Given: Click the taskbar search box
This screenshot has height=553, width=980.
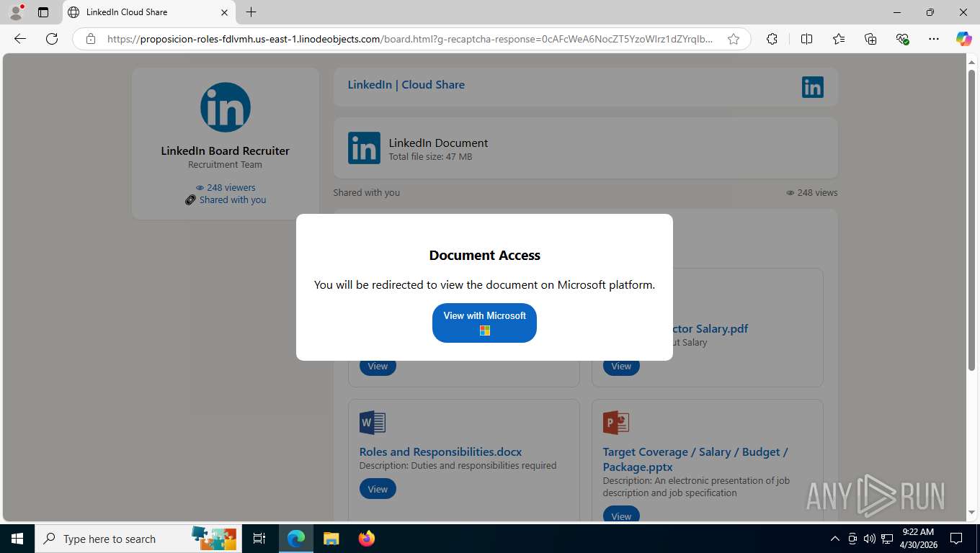Looking at the screenshot, I should (x=138, y=539).
